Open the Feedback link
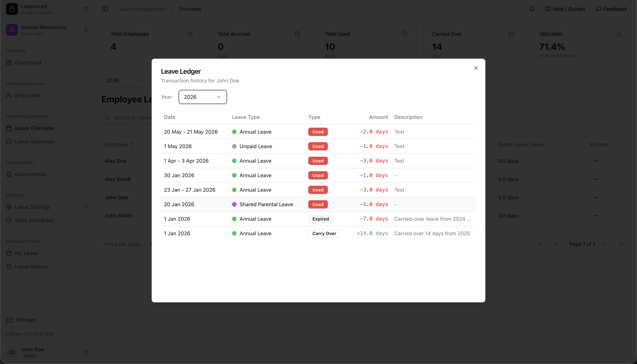Screen dimensions: 637x364 pos(611,9)
